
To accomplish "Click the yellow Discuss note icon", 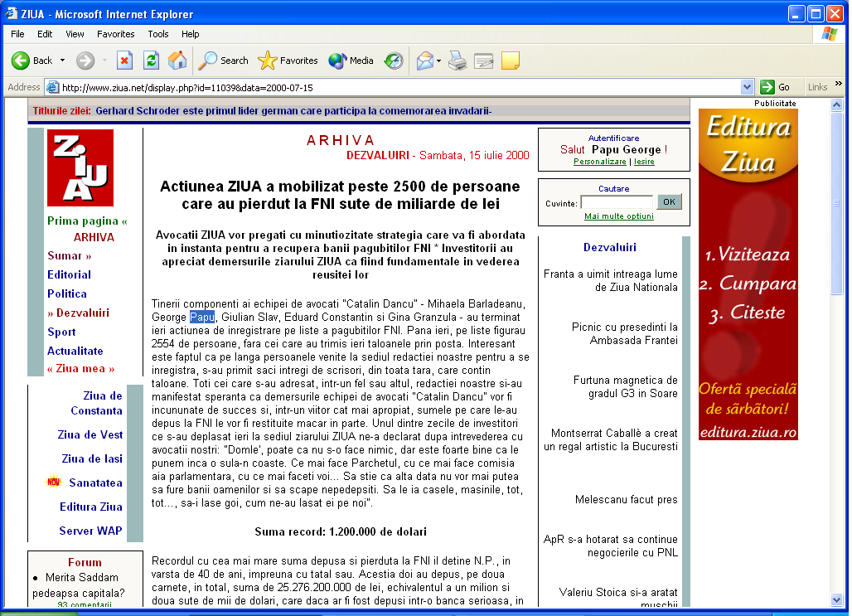I will pos(511,61).
